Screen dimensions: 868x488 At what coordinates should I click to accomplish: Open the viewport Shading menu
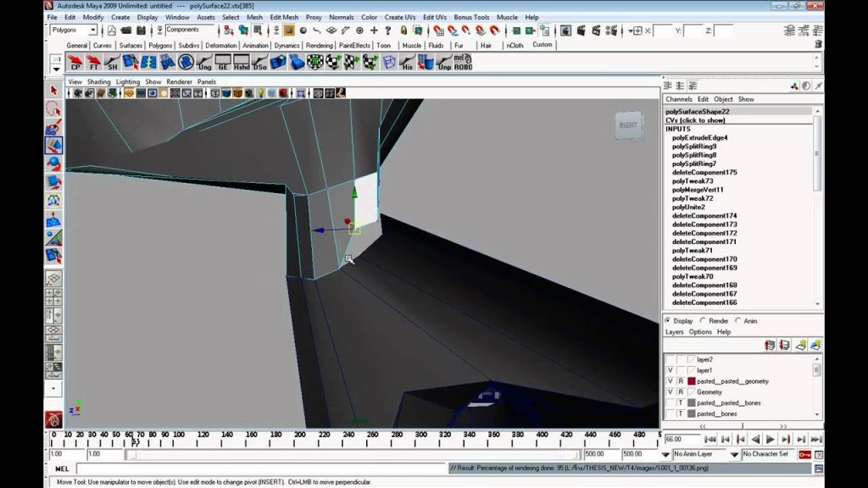[98, 82]
